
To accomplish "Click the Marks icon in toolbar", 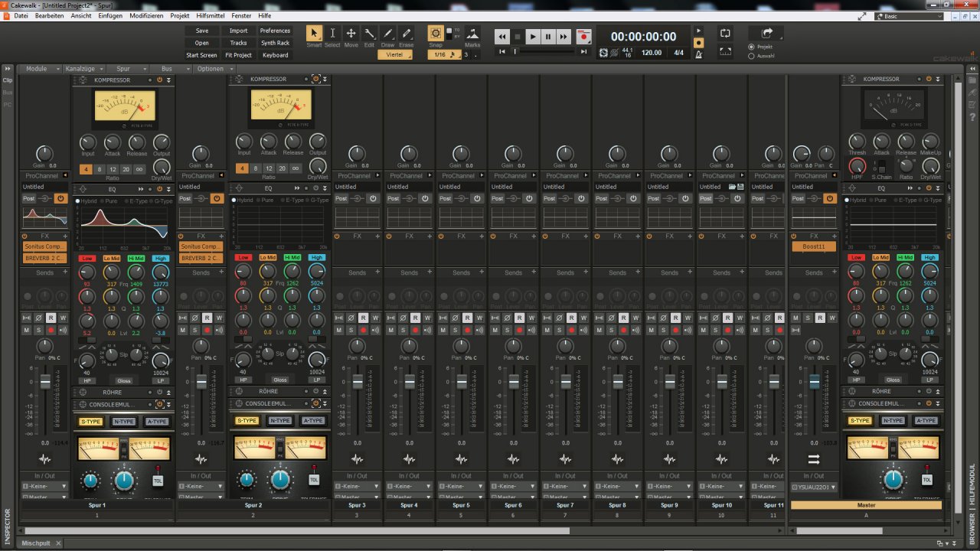I will [473, 34].
